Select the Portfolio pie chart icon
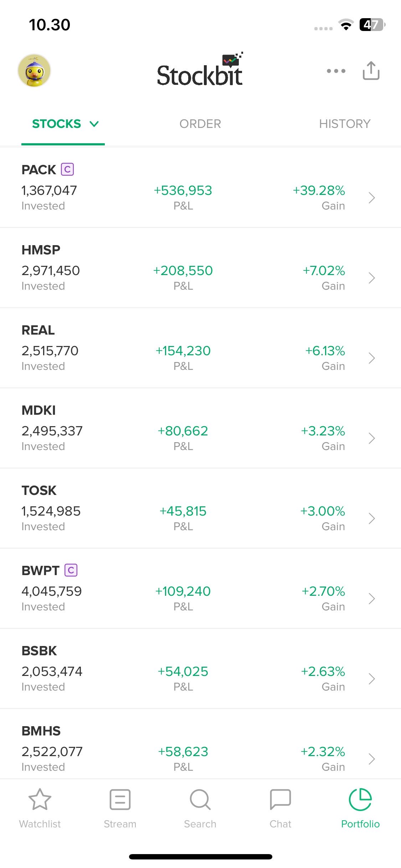 (x=360, y=800)
